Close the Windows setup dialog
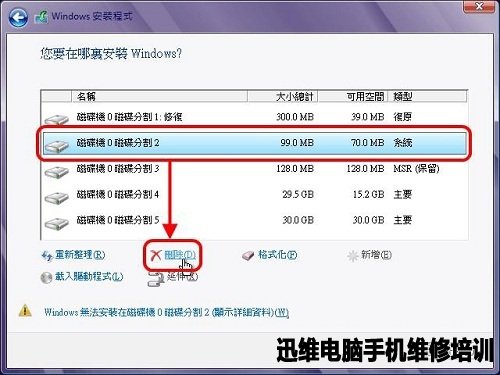 [479, 6]
